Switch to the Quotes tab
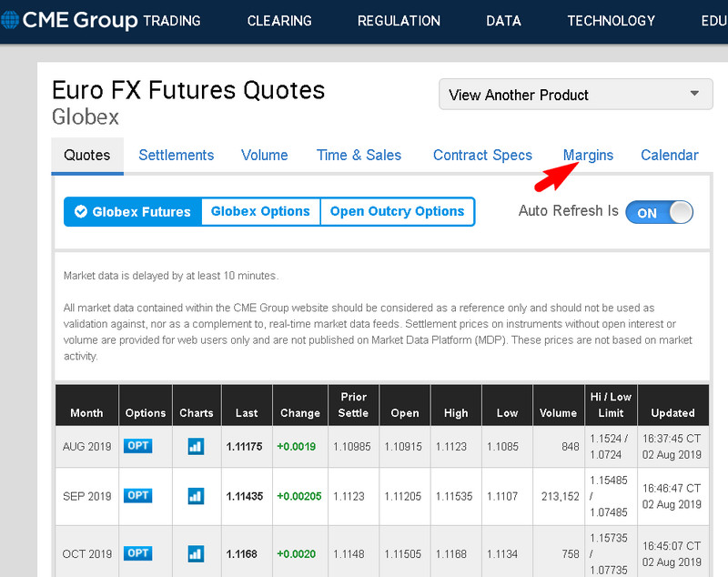 (x=87, y=155)
